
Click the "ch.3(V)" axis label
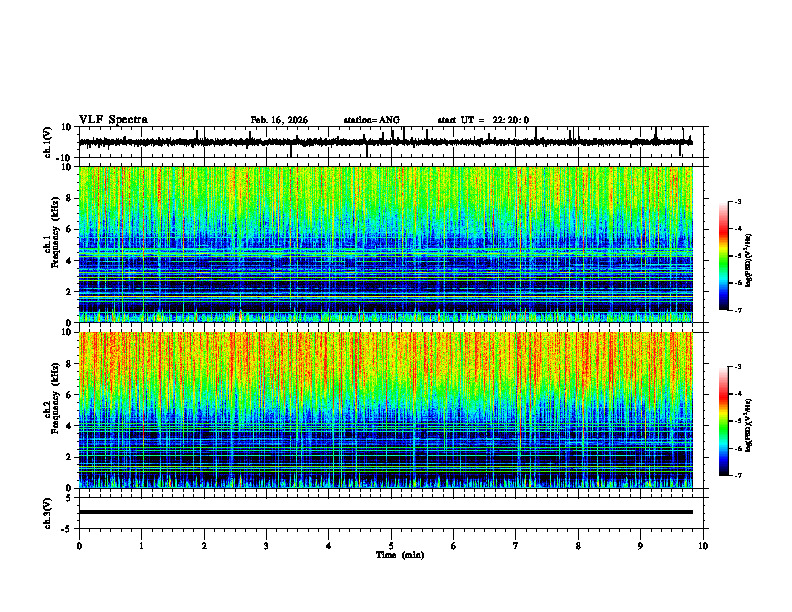[x=47, y=513]
